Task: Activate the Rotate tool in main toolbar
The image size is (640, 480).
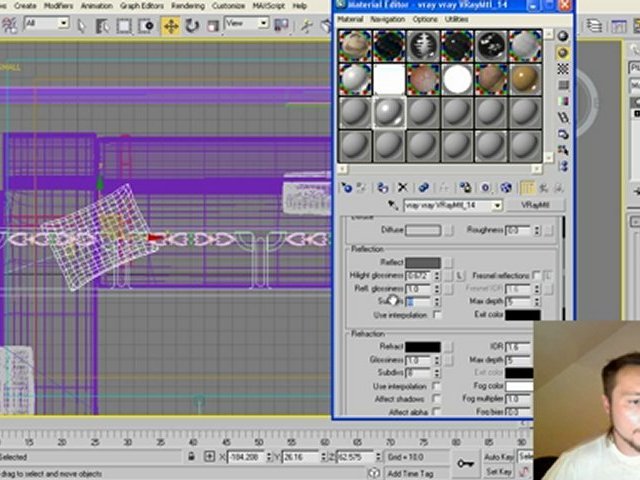Action: coord(194,24)
